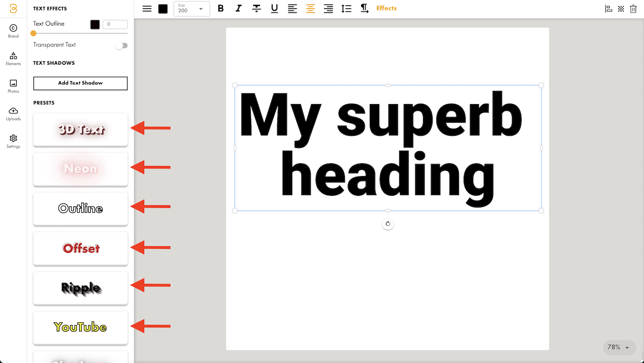Underline the selected heading
This screenshot has height=363, width=644.
pyautogui.click(x=275, y=8)
